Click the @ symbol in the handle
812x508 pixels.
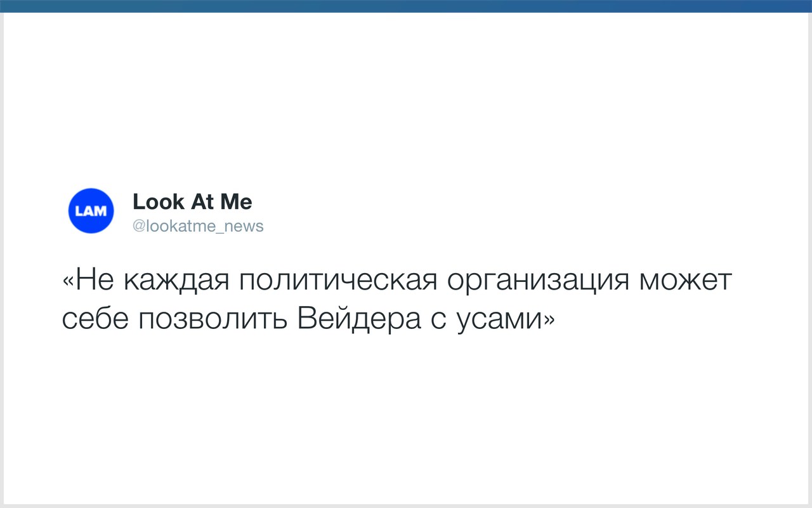(139, 227)
